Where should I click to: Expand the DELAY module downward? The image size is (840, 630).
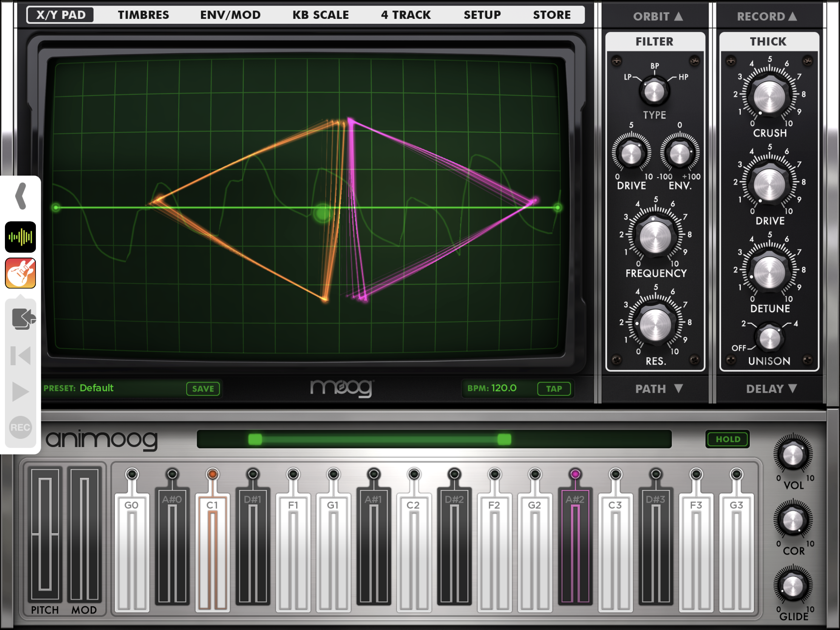[x=771, y=389]
